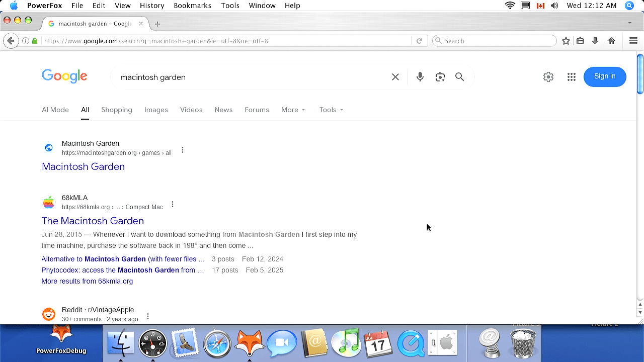Open the Bookmarks menu in menu bar
644x362 pixels.
point(192,6)
